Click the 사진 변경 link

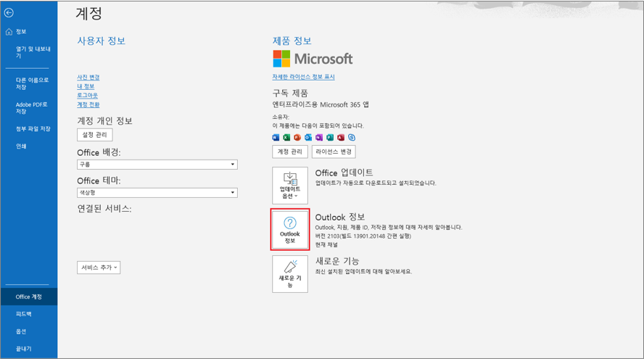pyautogui.click(x=88, y=77)
